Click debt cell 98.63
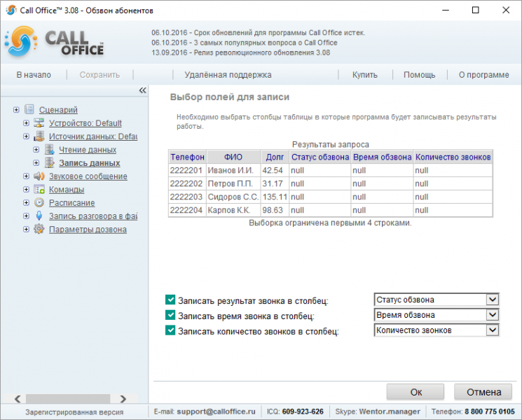Screen dimensions: 522x420 (x=275, y=210)
